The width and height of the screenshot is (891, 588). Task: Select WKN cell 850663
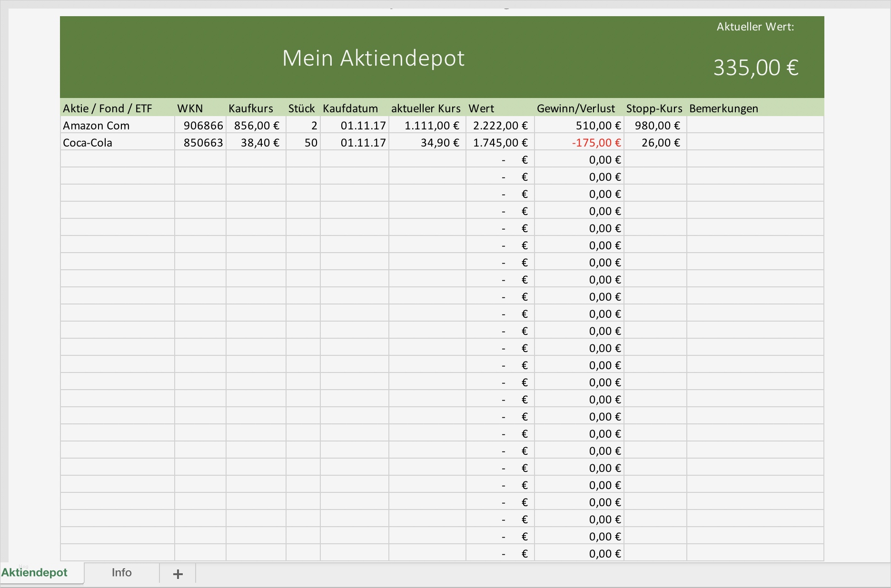200,142
